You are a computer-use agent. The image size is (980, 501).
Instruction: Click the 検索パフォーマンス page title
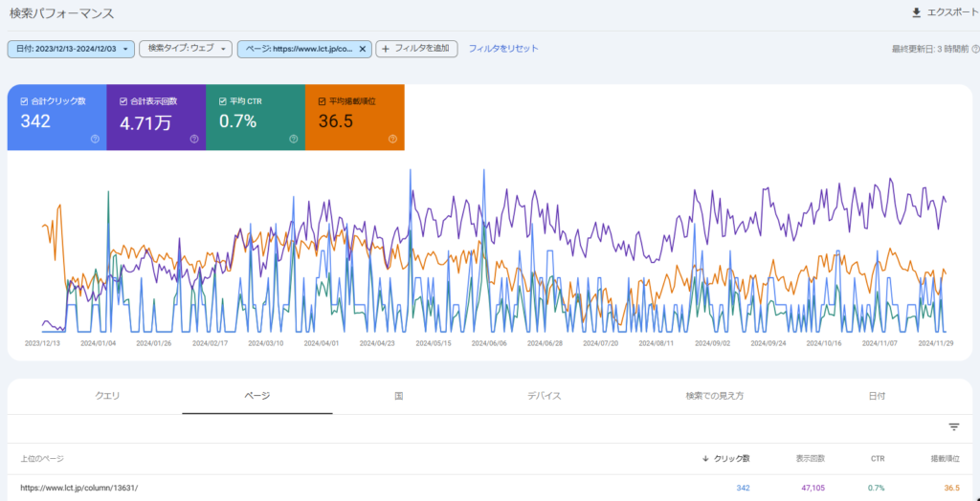click(x=62, y=13)
